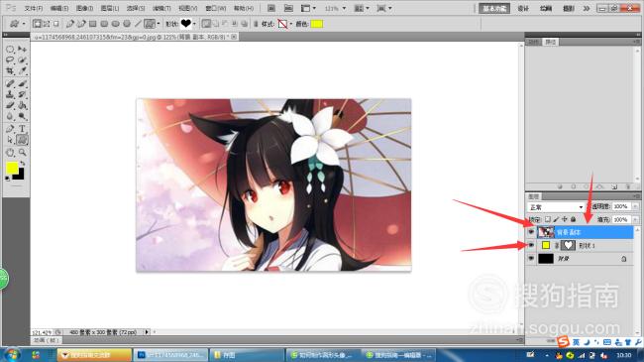Screen dimensions: 644x362
Task: Reset default foreground and background colors
Action: 7,179
